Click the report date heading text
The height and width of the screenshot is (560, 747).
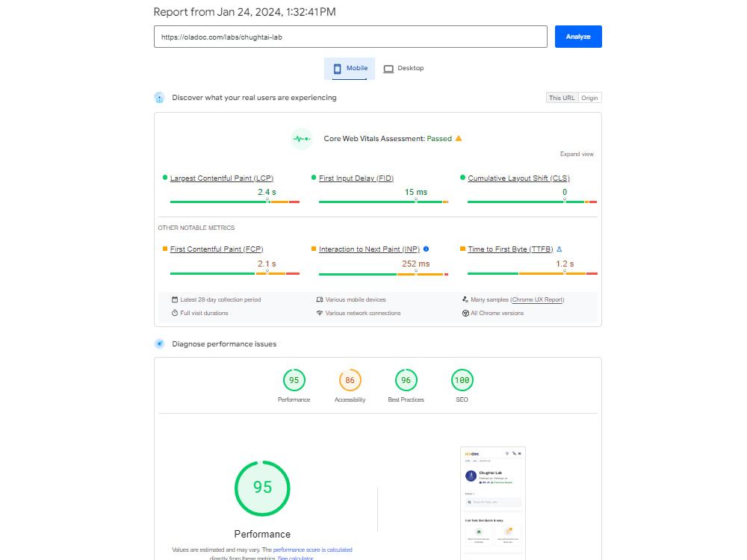244,12
